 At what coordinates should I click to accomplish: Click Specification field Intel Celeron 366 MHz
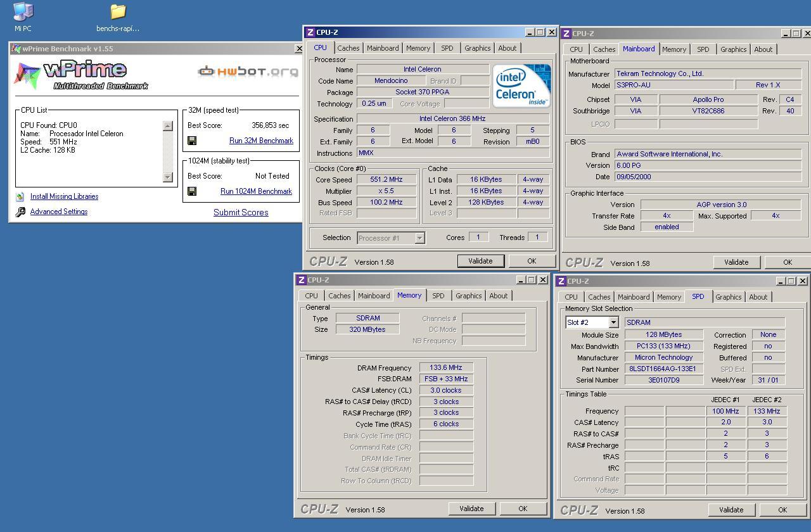[452, 119]
